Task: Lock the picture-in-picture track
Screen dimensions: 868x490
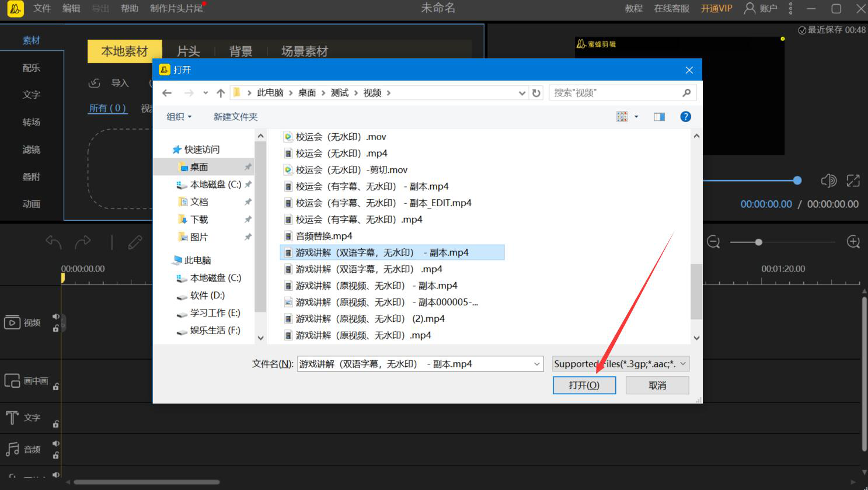Action: click(56, 386)
